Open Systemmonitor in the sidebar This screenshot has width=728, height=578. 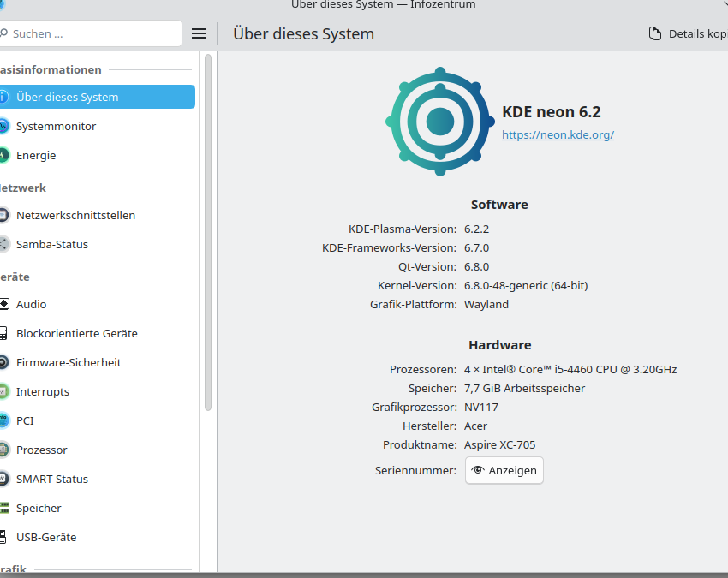coord(96,126)
